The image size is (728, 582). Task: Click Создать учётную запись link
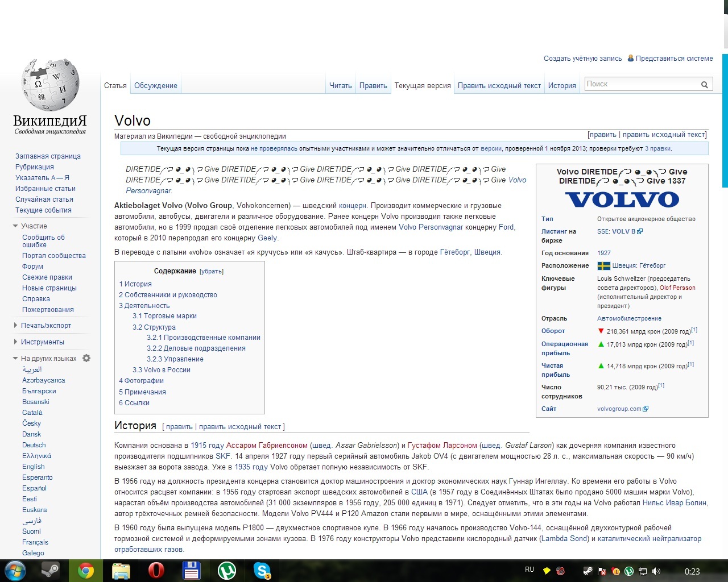click(583, 59)
